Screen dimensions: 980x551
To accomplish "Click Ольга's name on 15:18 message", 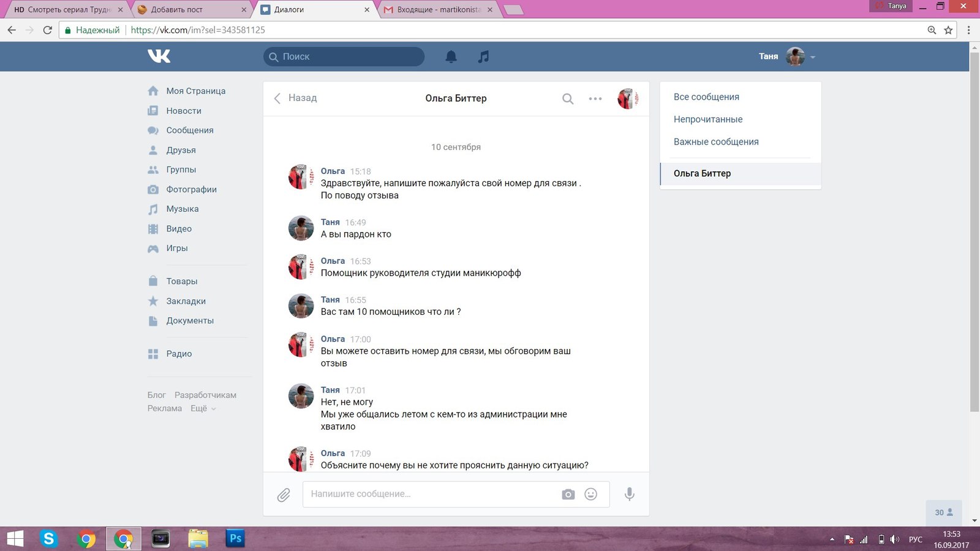I will (x=333, y=171).
